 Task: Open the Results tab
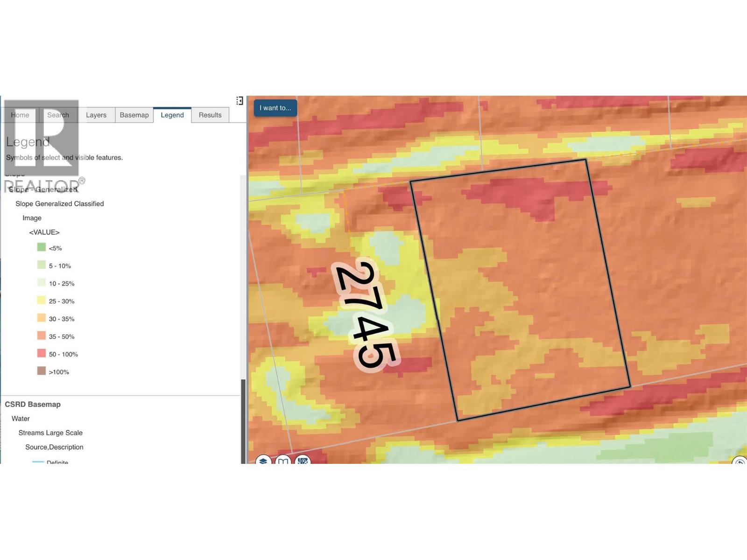point(210,115)
